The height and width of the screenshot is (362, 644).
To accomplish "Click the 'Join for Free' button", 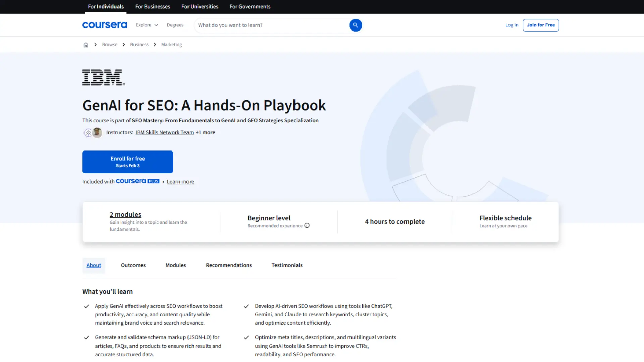I will point(540,25).
